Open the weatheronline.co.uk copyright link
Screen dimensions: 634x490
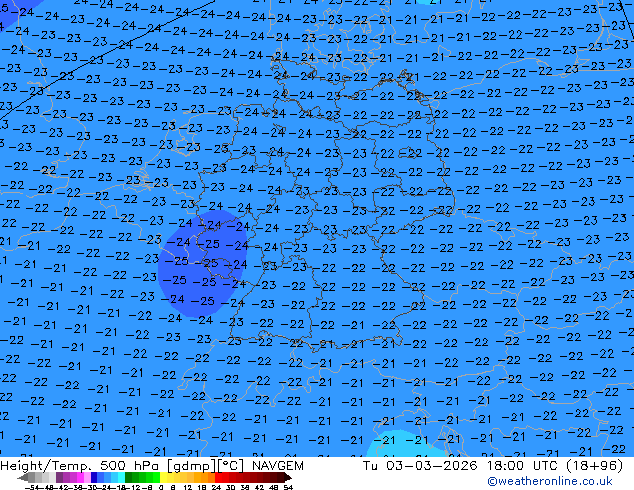point(550,481)
